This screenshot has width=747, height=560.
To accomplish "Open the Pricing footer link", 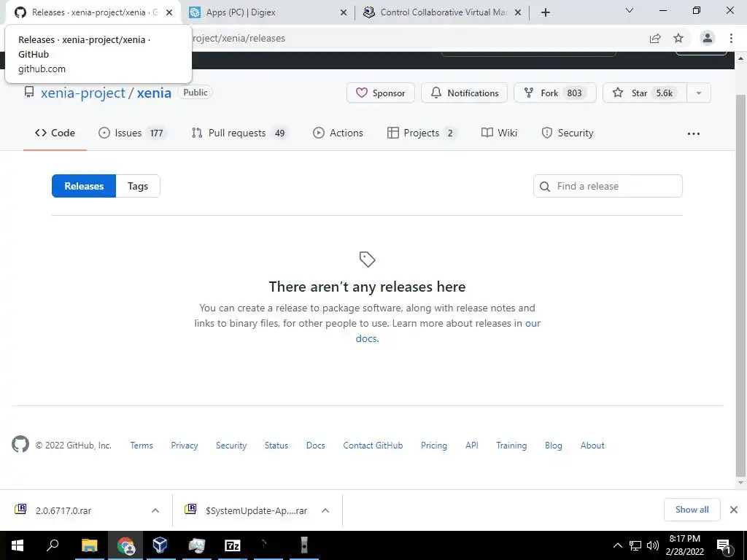I will click(434, 446).
